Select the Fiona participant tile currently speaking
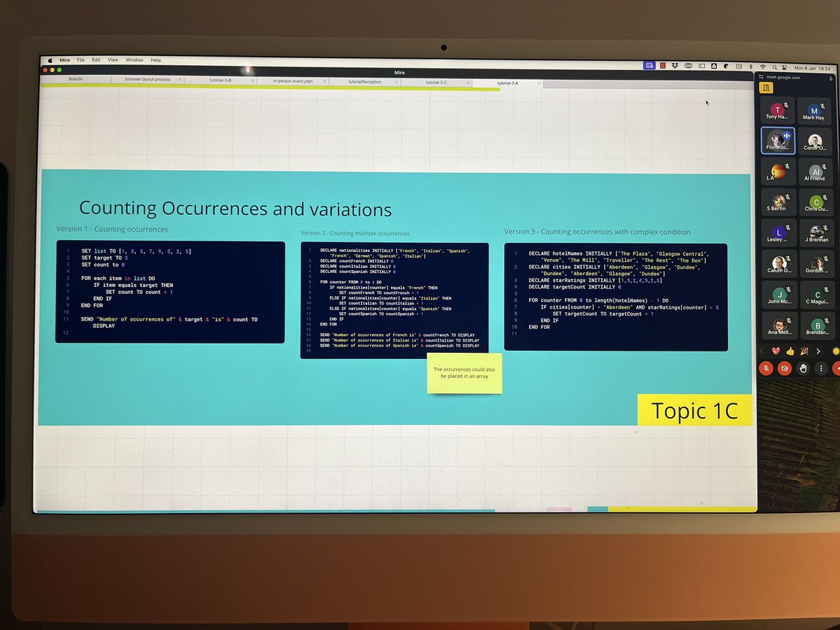 point(777,140)
